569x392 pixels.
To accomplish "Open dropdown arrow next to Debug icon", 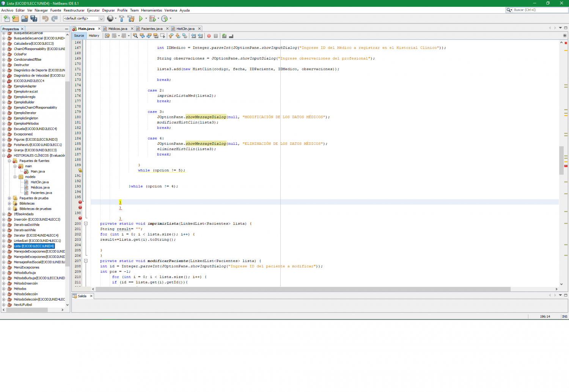I will coord(158,18).
